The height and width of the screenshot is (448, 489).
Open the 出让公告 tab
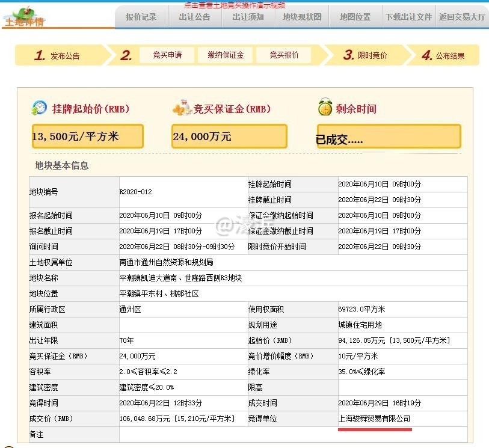coord(197,17)
